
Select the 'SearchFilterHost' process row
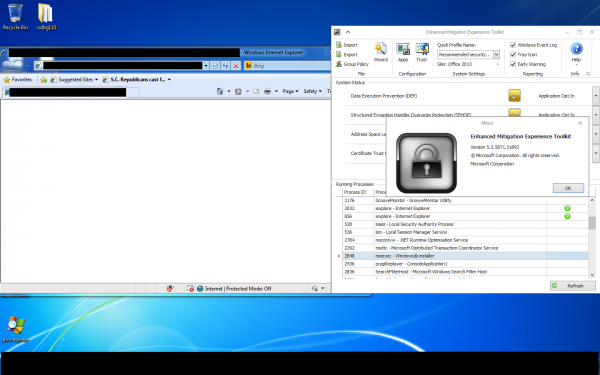(465, 272)
